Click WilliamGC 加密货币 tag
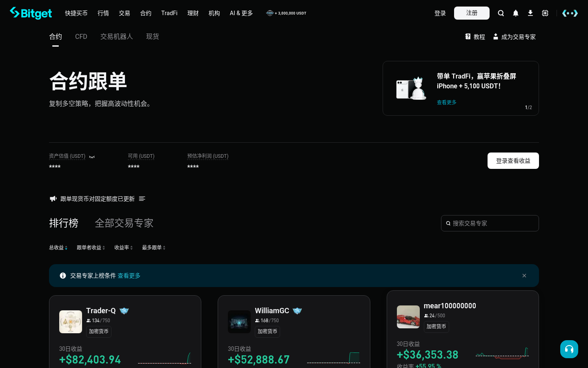 coord(267,332)
